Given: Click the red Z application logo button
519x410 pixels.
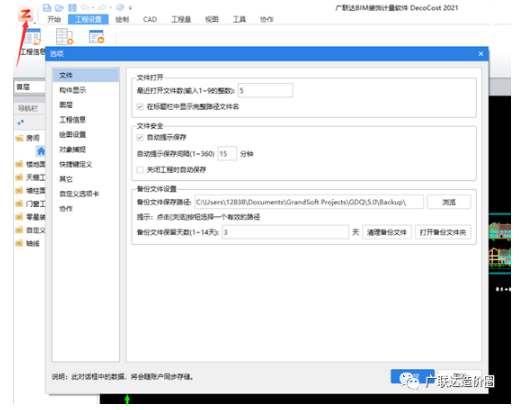Looking at the screenshot, I should [x=26, y=14].
